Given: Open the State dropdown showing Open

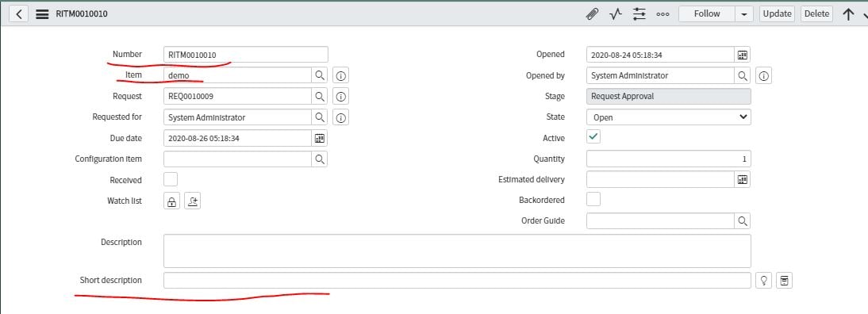Looking at the screenshot, I should (x=669, y=117).
